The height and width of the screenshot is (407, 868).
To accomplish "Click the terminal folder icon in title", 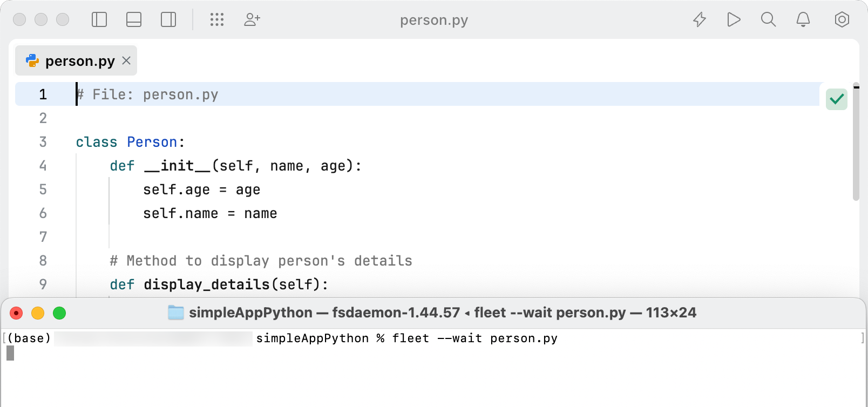I will click(x=176, y=313).
